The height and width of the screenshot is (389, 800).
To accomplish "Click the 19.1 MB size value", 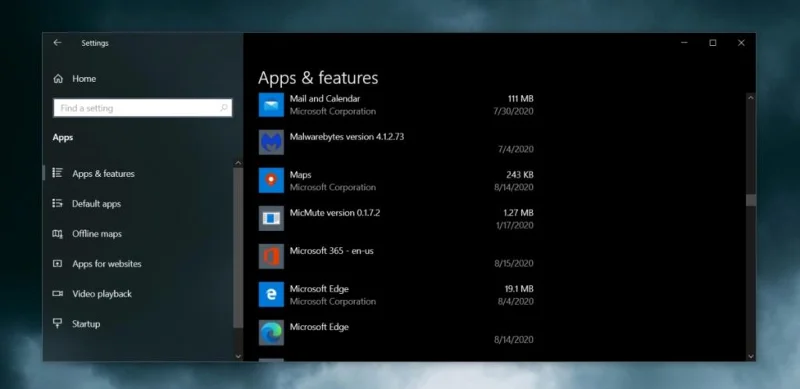I will pyautogui.click(x=519, y=289).
